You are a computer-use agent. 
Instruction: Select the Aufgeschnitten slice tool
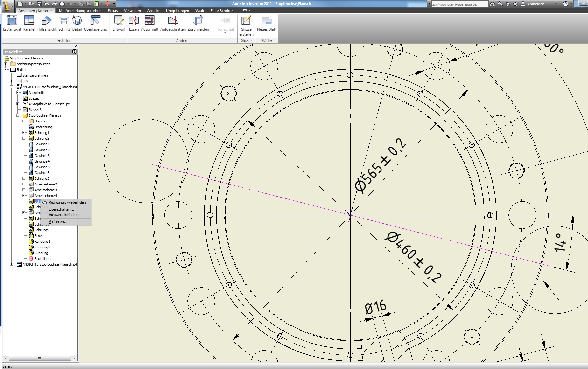173,23
